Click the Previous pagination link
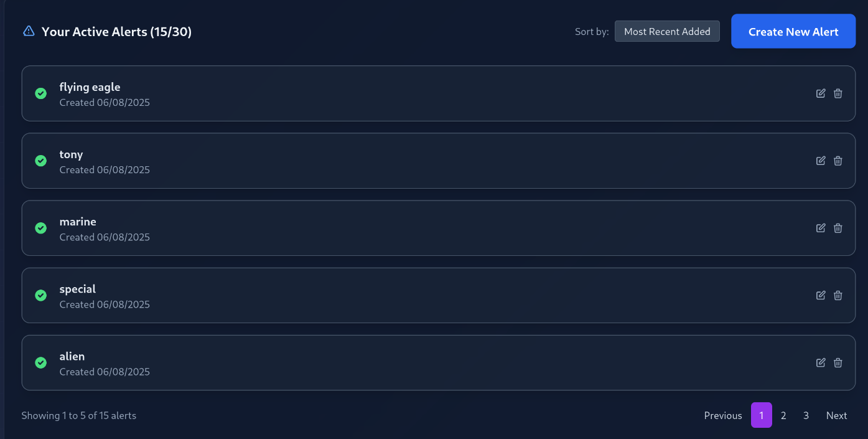The width and height of the screenshot is (868, 439). tap(723, 415)
